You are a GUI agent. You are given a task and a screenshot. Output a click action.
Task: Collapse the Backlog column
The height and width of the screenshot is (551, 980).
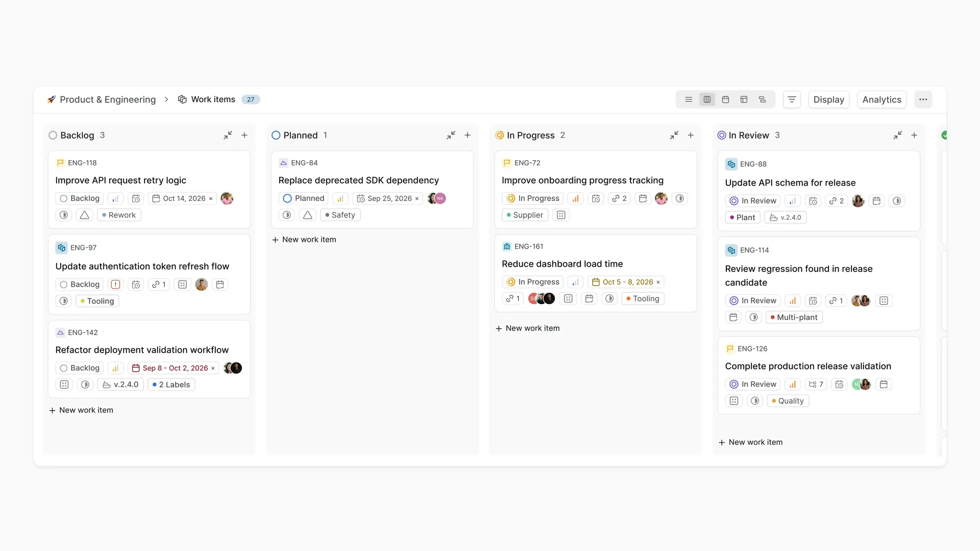(x=228, y=135)
